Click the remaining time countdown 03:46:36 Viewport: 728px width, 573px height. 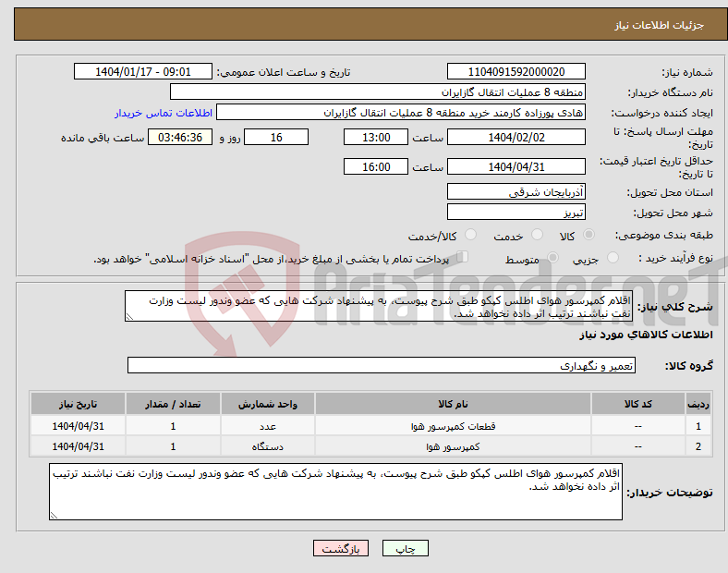[180, 138]
